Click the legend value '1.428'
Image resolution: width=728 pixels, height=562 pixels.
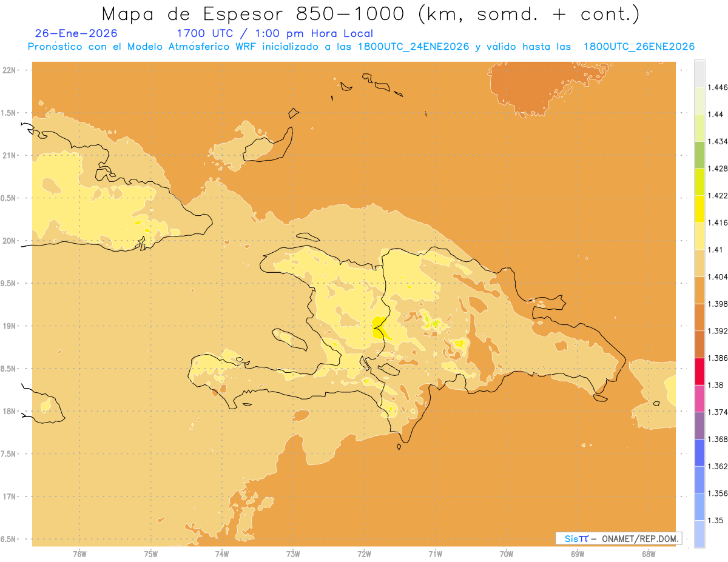[716, 169]
